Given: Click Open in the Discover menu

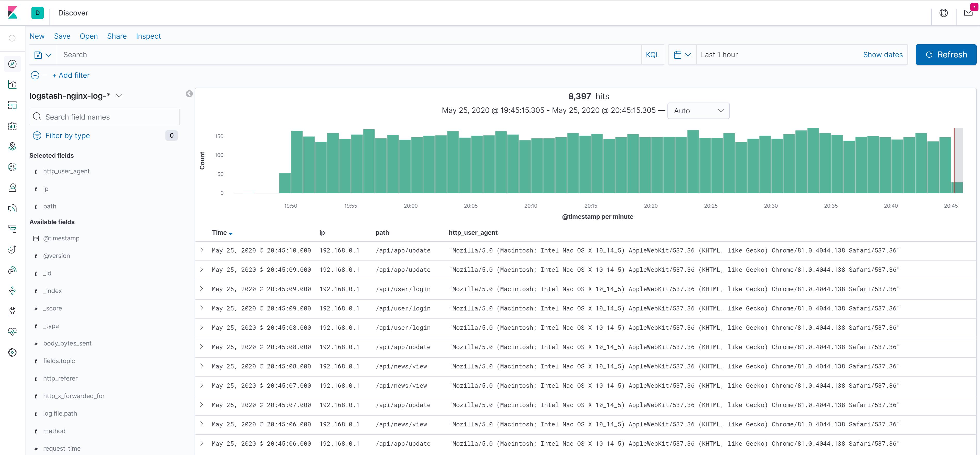Looking at the screenshot, I should tap(89, 36).
